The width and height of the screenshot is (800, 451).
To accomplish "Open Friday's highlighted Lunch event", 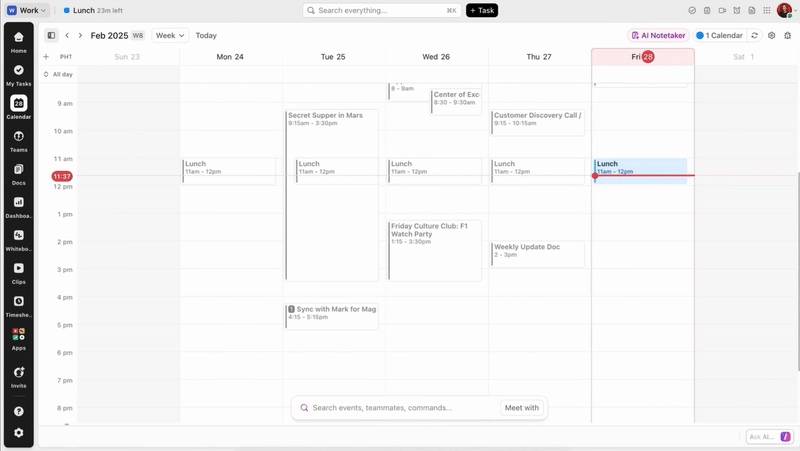I will point(640,167).
